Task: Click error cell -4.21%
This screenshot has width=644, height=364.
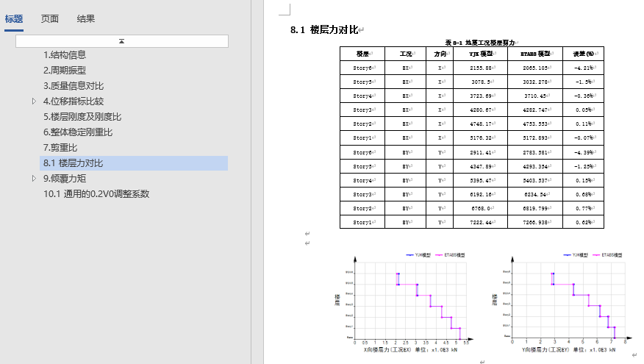Action: pos(583,68)
